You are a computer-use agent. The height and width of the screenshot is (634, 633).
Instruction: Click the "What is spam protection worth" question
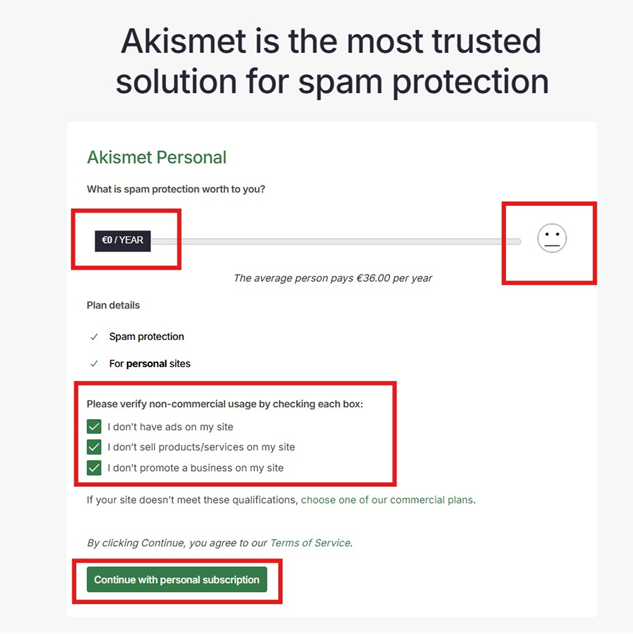tap(176, 189)
